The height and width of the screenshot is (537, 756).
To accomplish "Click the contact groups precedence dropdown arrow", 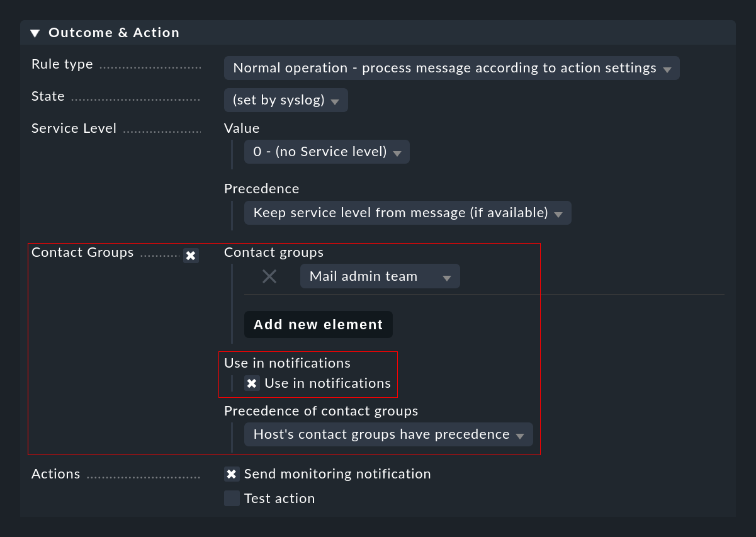I will pos(521,434).
